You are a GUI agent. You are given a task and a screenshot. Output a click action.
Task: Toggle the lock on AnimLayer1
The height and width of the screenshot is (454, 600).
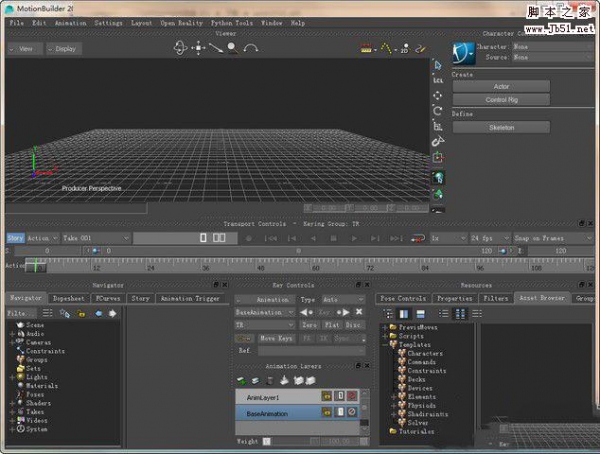point(326,396)
